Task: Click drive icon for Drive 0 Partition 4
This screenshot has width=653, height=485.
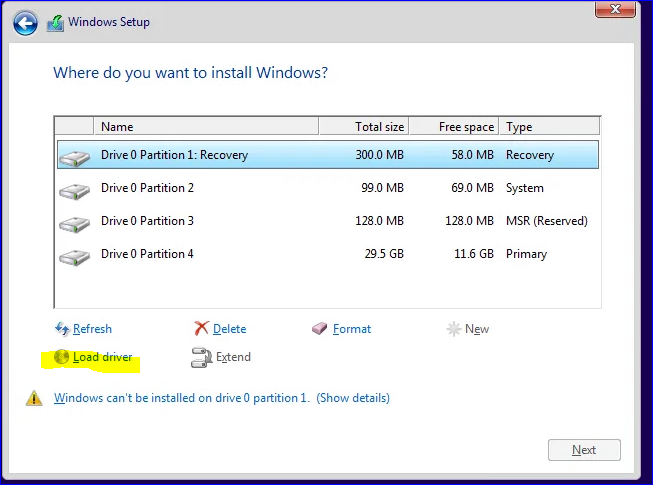Action: [x=75, y=257]
